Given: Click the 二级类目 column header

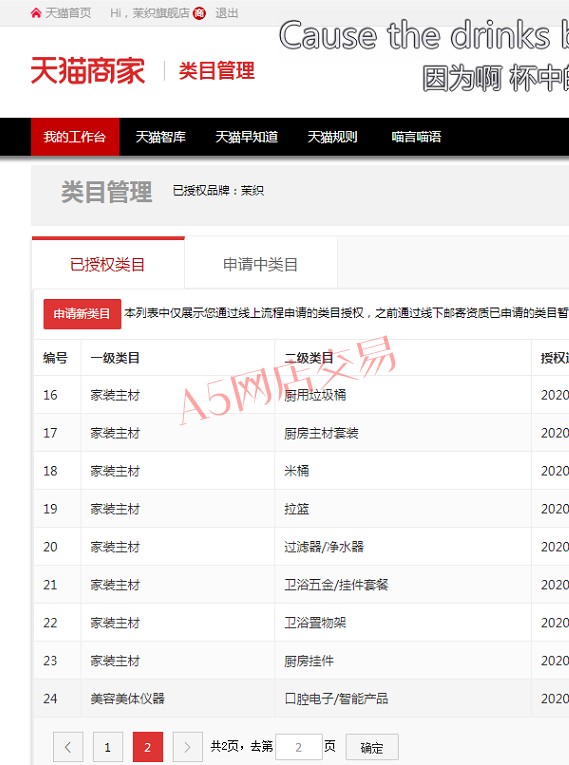Looking at the screenshot, I should click(x=309, y=358).
